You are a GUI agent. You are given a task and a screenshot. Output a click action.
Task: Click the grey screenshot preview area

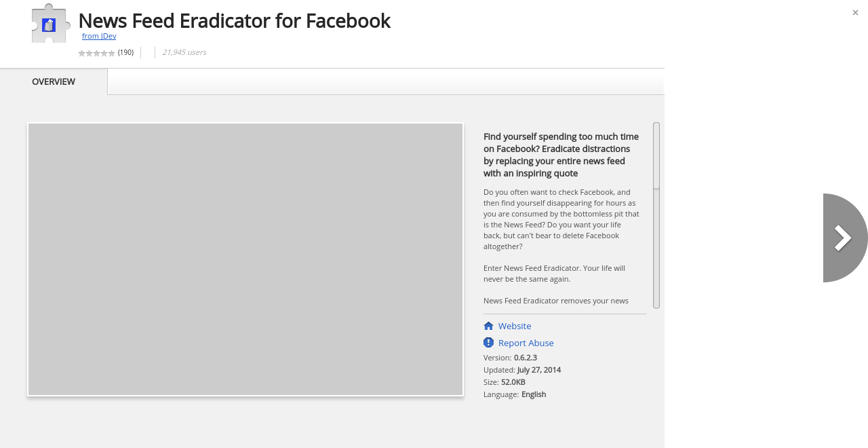pos(245,259)
